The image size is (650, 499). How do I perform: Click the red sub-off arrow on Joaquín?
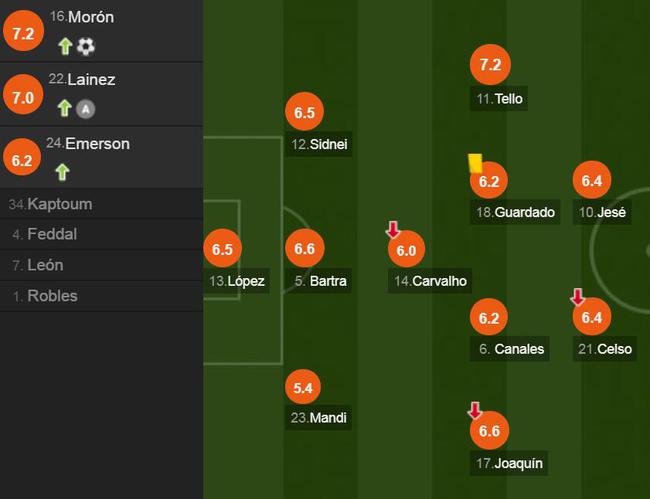pyautogui.click(x=475, y=410)
